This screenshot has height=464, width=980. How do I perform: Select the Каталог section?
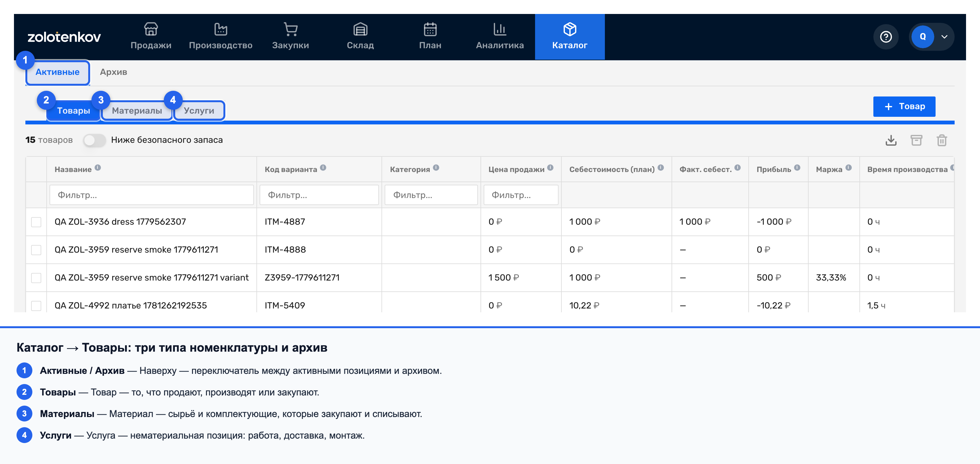click(570, 36)
